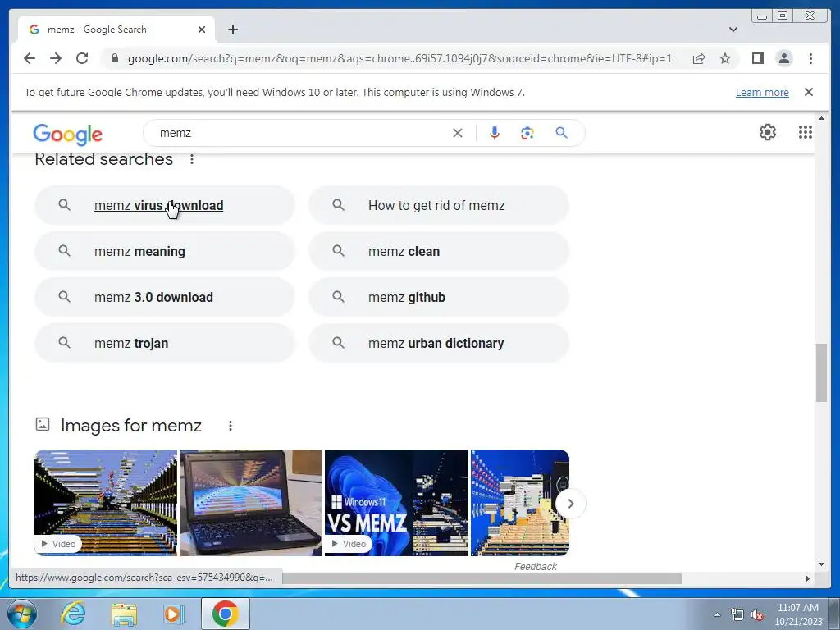
Task: Search for memz clean
Action: 439,251
